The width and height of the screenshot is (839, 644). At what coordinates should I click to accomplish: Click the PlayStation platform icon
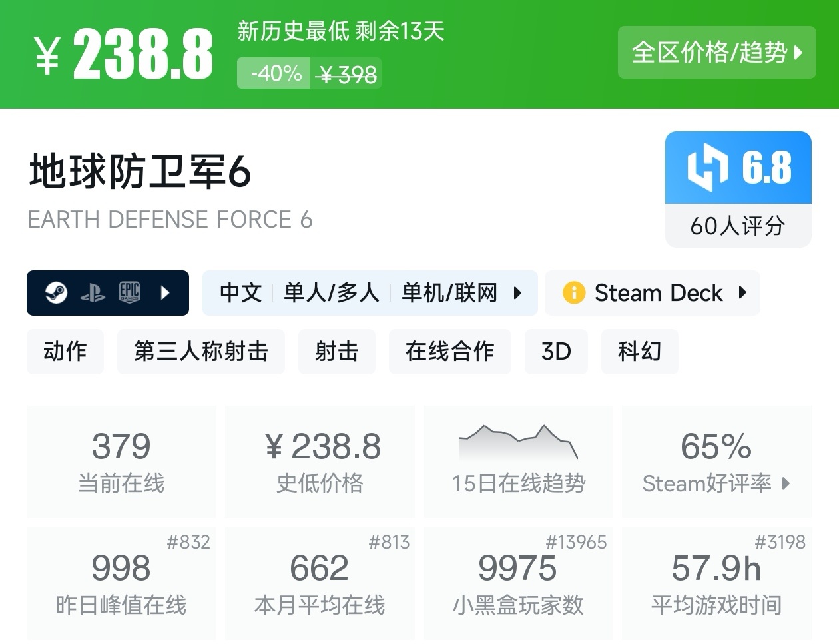(93, 293)
